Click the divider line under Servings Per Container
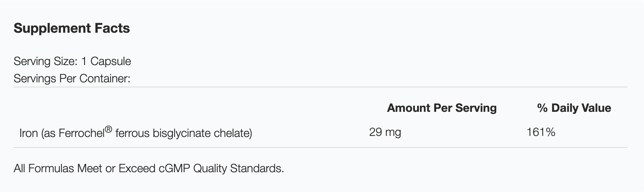Viewport: 644px width, 192px height. [320, 87]
